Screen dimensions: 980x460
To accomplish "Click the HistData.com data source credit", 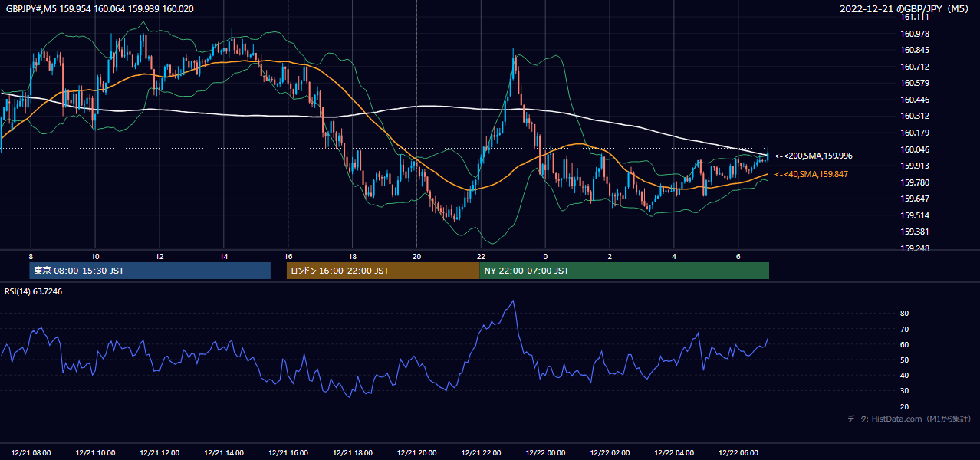I will 909,419.
